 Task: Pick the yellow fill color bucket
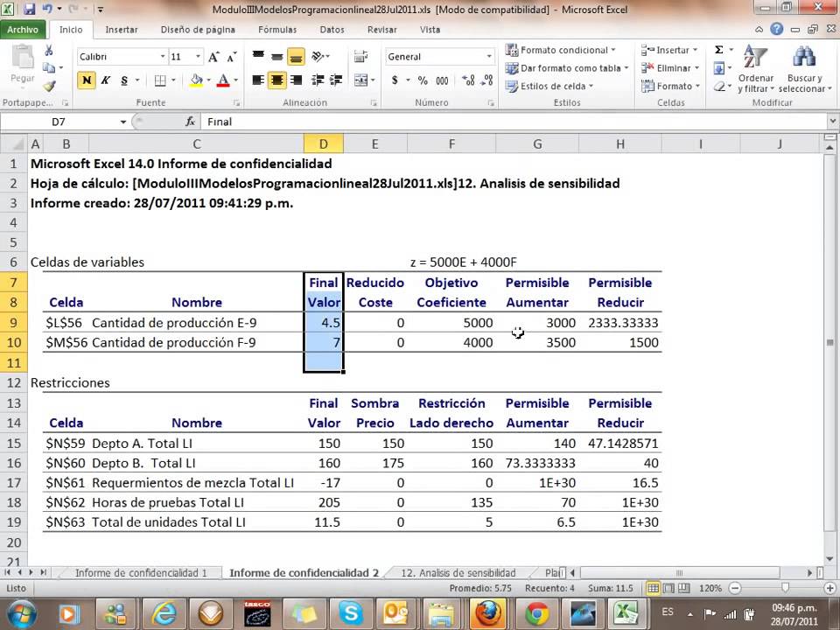tap(196, 80)
